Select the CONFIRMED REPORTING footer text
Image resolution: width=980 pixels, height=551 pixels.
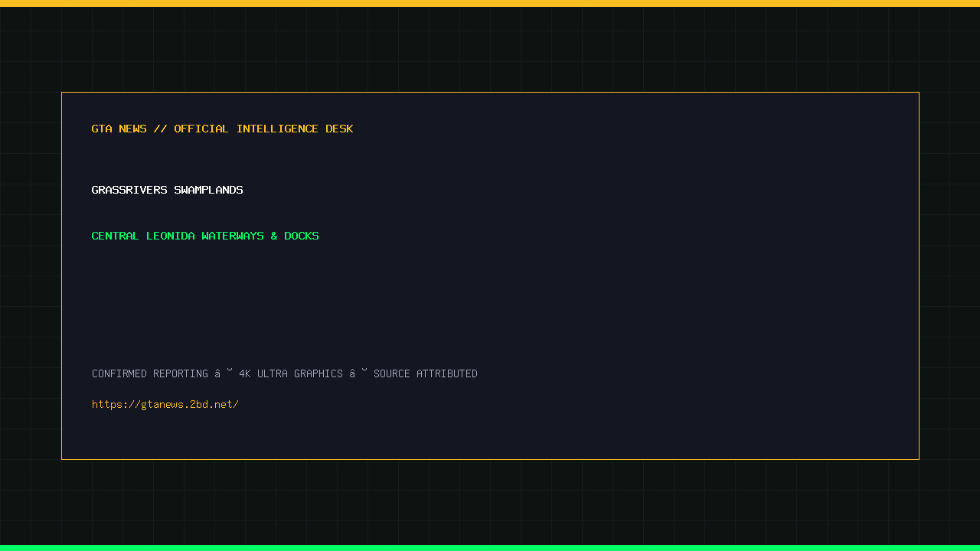click(x=150, y=373)
